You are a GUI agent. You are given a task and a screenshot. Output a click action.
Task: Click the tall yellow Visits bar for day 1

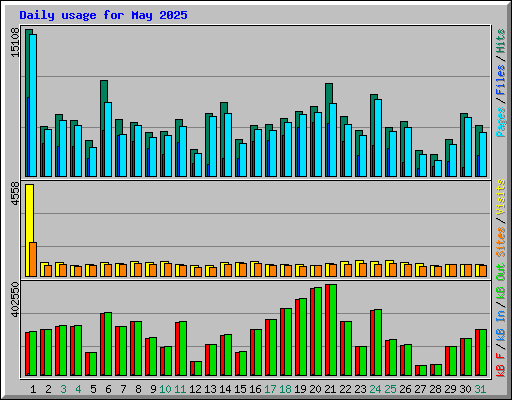[x=29, y=230]
